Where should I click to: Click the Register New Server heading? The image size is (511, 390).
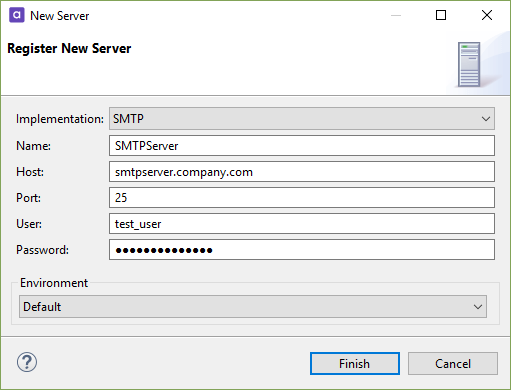69,49
